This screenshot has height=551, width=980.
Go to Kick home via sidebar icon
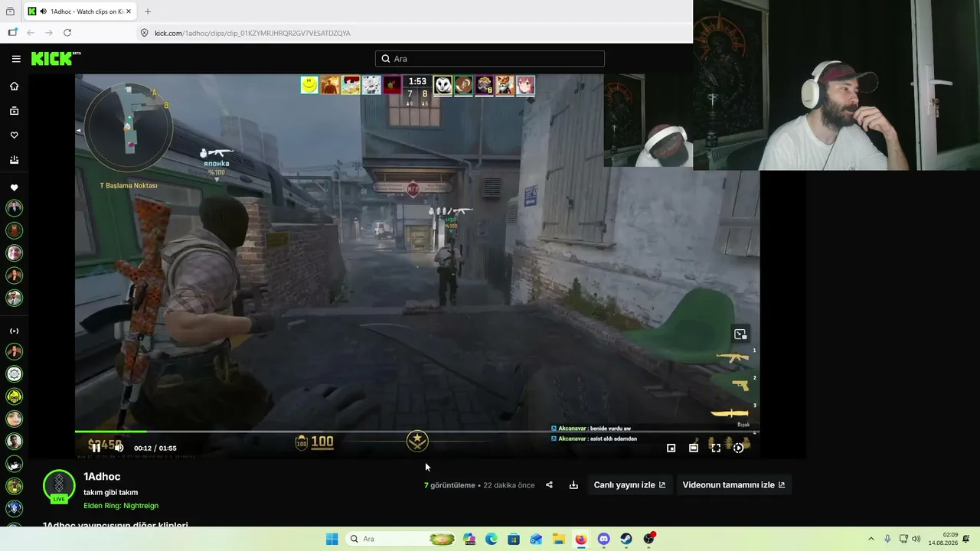14,86
